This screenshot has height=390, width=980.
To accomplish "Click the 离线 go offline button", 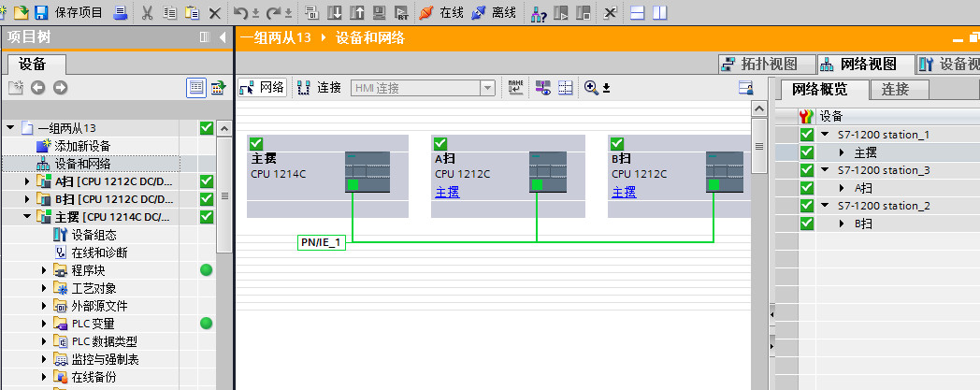I will 495,12.
